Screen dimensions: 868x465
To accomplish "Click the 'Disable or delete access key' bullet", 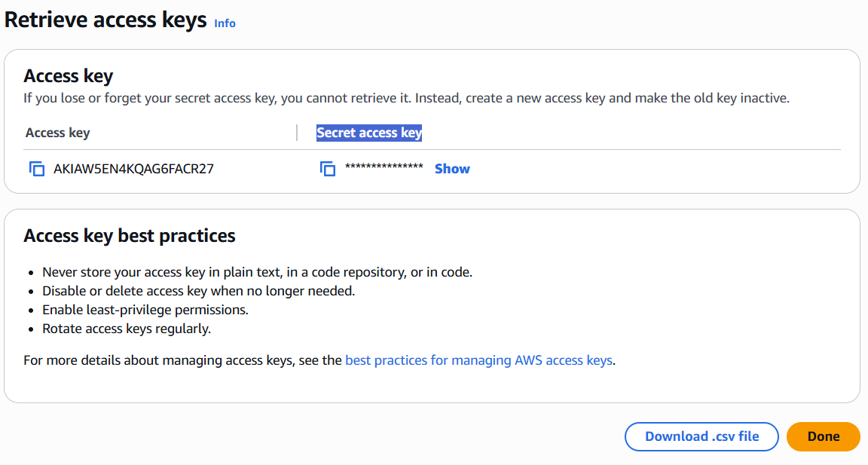I will pos(198,291).
